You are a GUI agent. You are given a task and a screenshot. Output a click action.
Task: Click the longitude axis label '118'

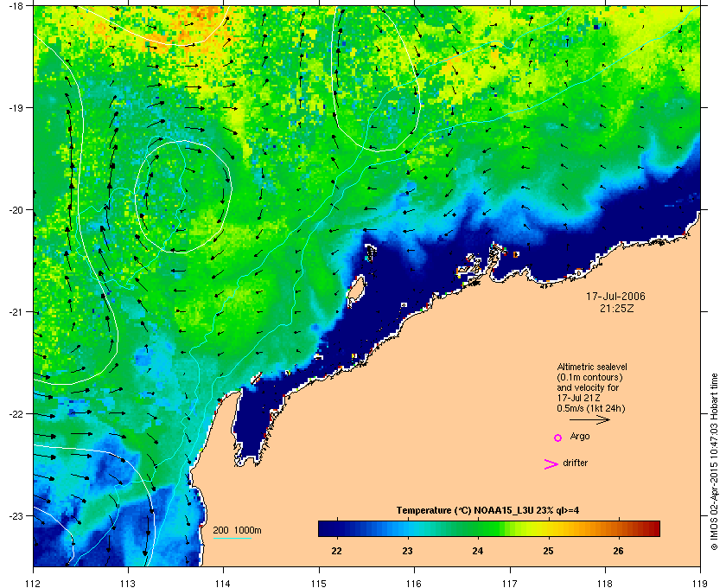(605, 583)
